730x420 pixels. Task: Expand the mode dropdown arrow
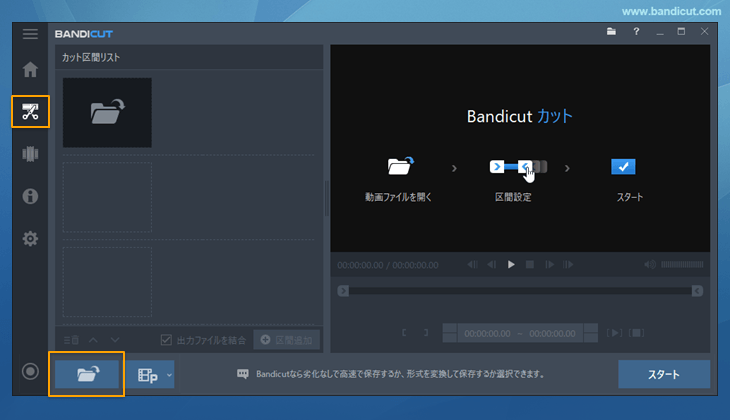click(x=169, y=375)
